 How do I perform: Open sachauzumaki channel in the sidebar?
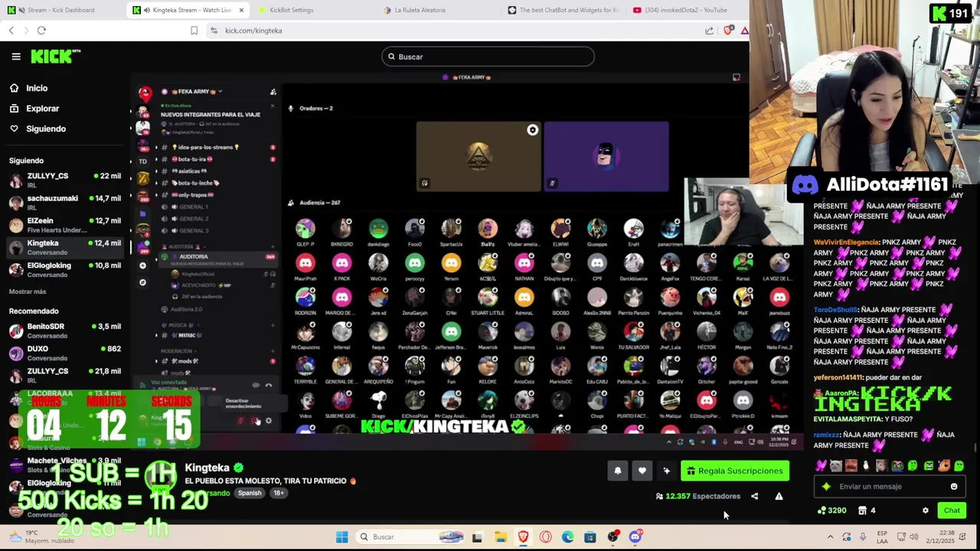[x=65, y=202]
